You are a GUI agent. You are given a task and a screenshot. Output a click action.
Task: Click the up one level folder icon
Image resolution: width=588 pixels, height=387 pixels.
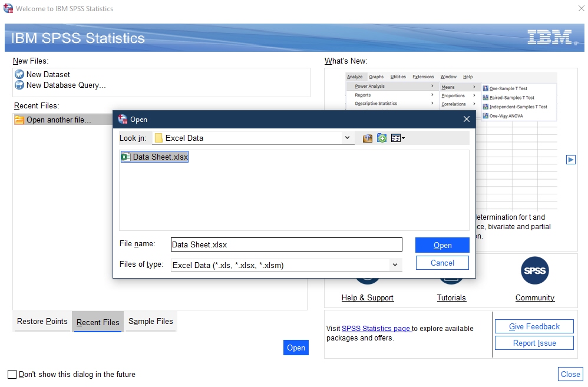coord(368,138)
